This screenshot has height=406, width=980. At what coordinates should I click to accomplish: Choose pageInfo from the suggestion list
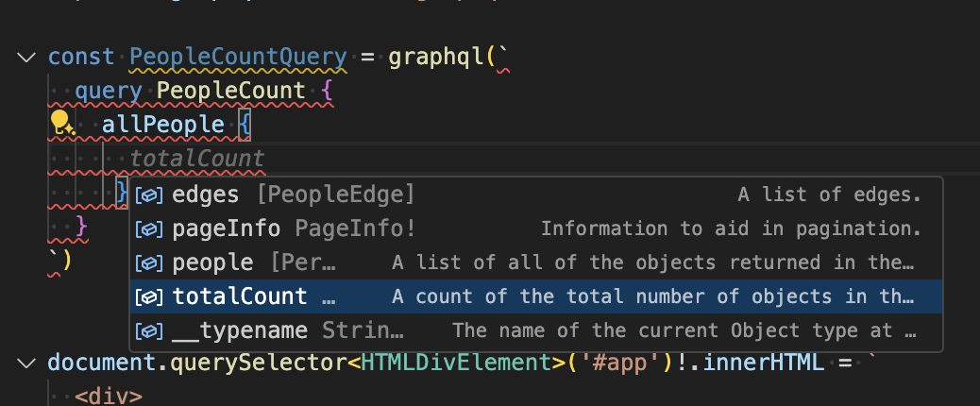pos(227,228)
